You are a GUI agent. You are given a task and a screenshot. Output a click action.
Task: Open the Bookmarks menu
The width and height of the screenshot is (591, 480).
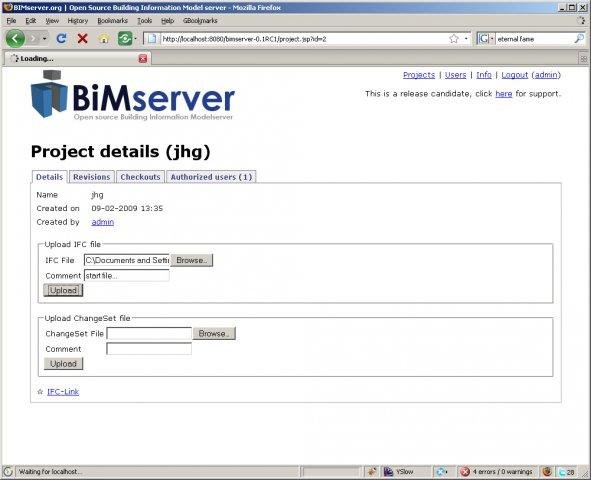click(112, 21)
